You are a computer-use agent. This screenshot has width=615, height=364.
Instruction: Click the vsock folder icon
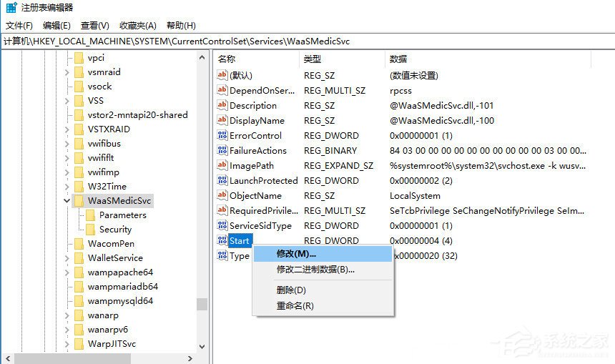79,87
